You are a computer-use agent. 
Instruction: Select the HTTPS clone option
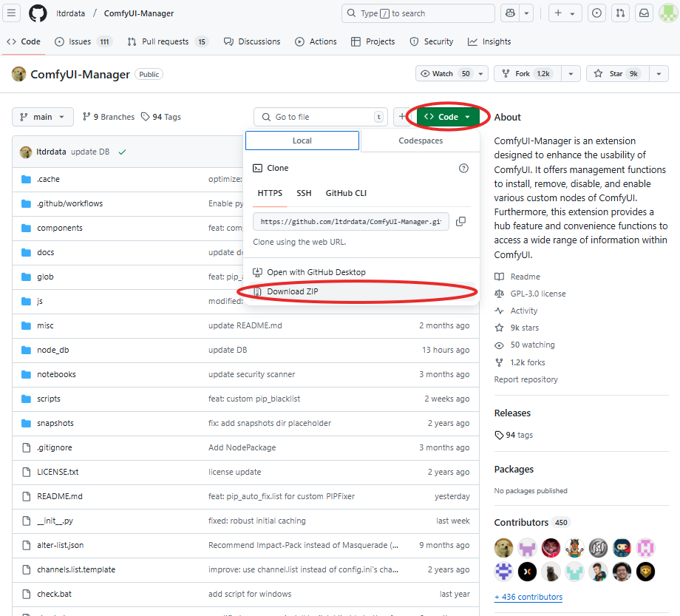tap(270, 193)
